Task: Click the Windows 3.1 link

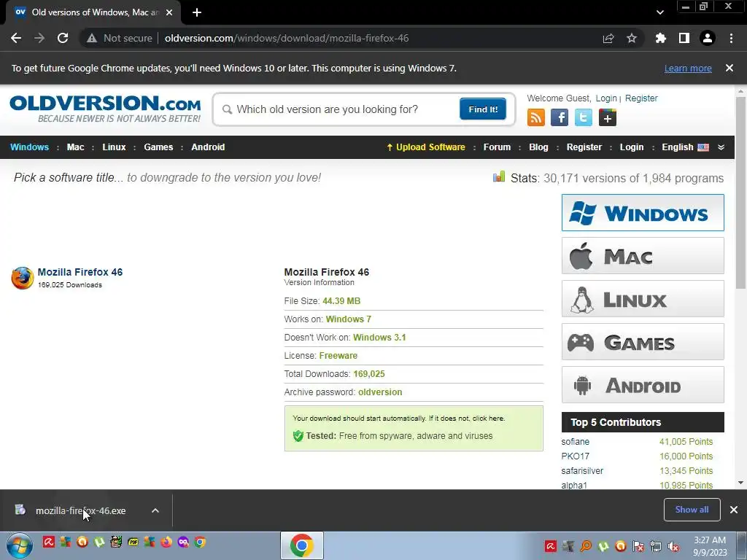Action: (379, 337)
